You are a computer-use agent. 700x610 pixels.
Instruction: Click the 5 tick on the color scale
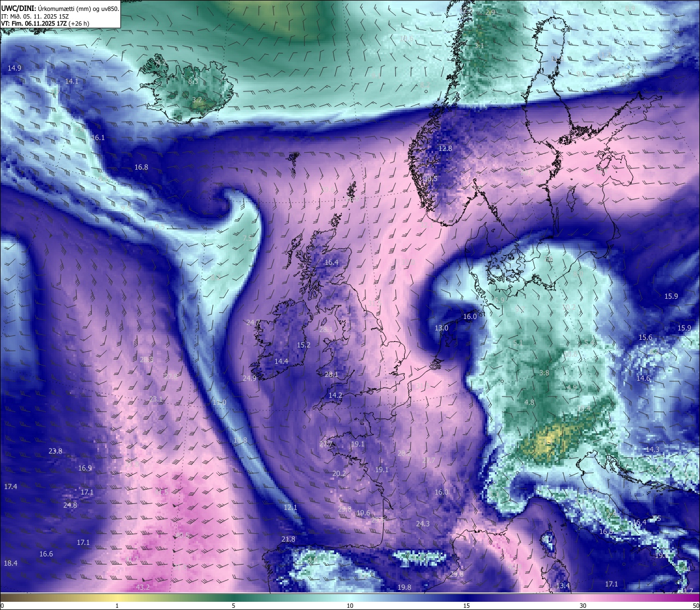pyautogui.click(x=234, y=606)
